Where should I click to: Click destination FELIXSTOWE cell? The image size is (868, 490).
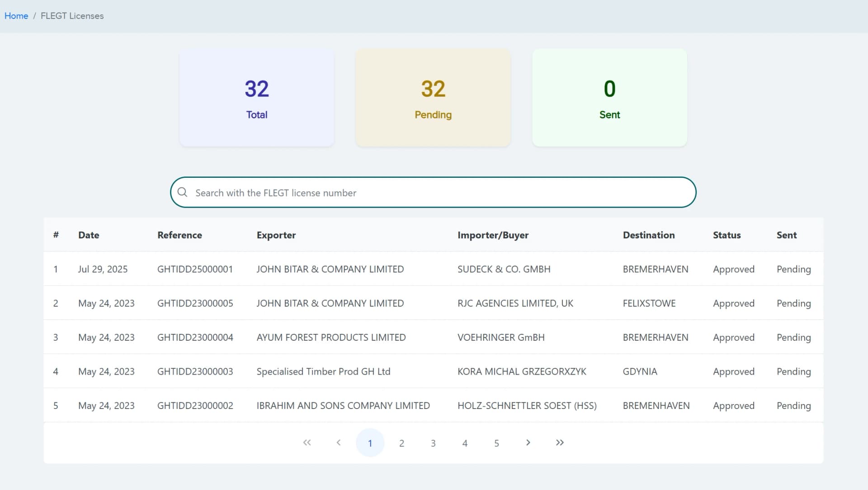pyautogui.click(x=649, y=303)
